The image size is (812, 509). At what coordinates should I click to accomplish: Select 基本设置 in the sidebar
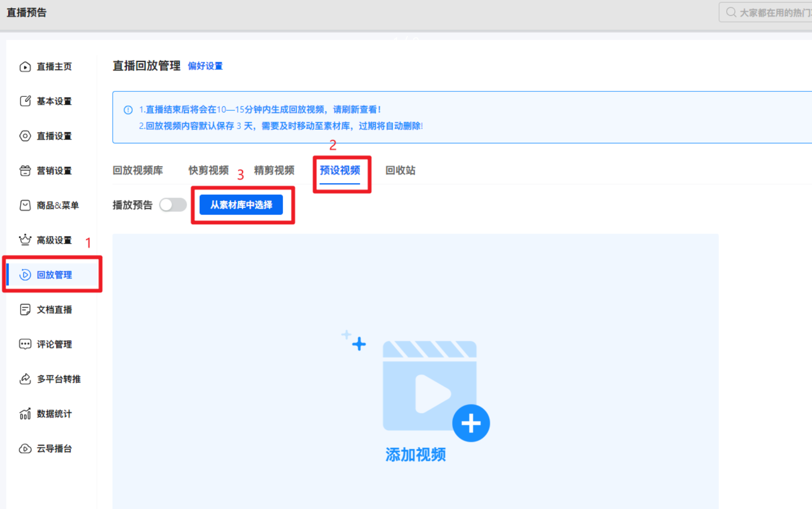[54, 101]
